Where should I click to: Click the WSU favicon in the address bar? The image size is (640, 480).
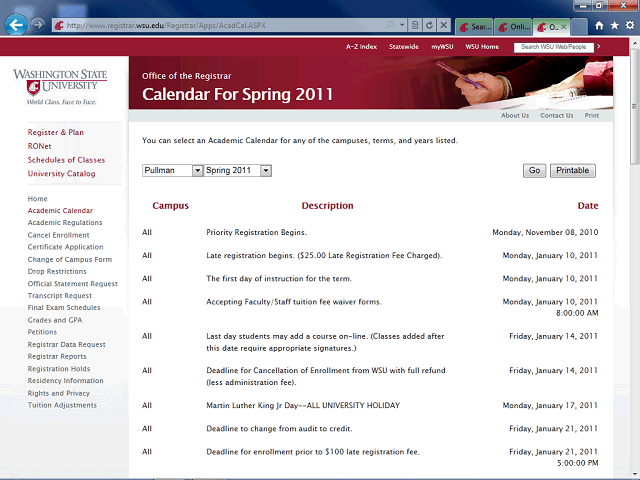tap(59, 26)
